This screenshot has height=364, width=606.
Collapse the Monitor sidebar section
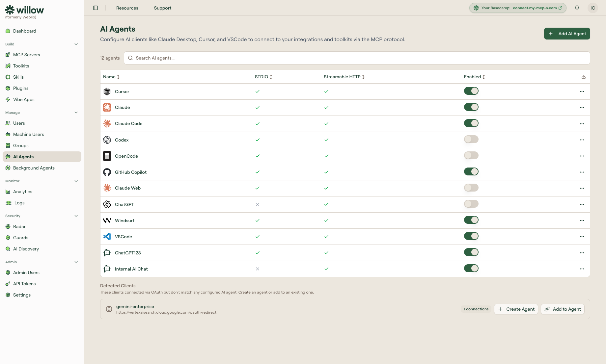tap(76, 181)
